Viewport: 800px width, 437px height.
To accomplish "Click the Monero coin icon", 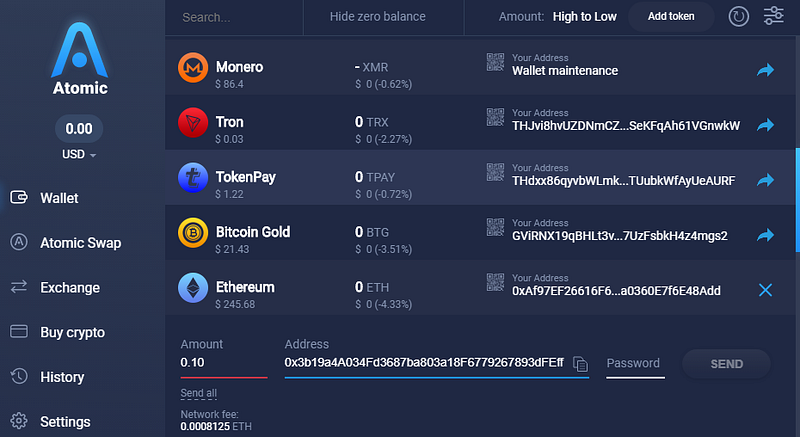I will 193,67.
